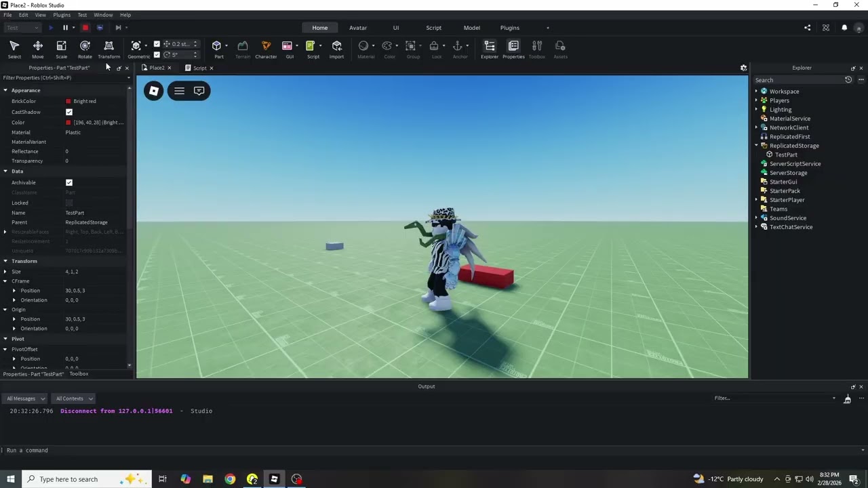Select Lighting in the Explorer

pyautogui.click(x=781, y=110)
